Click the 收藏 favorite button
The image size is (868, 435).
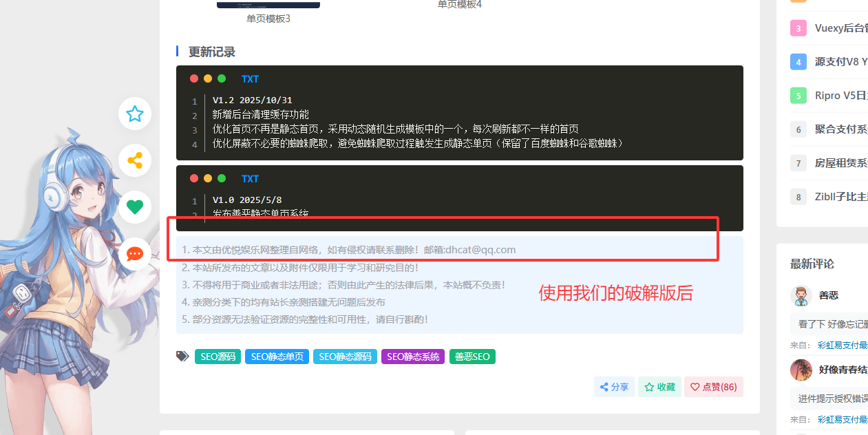[659, 387]
